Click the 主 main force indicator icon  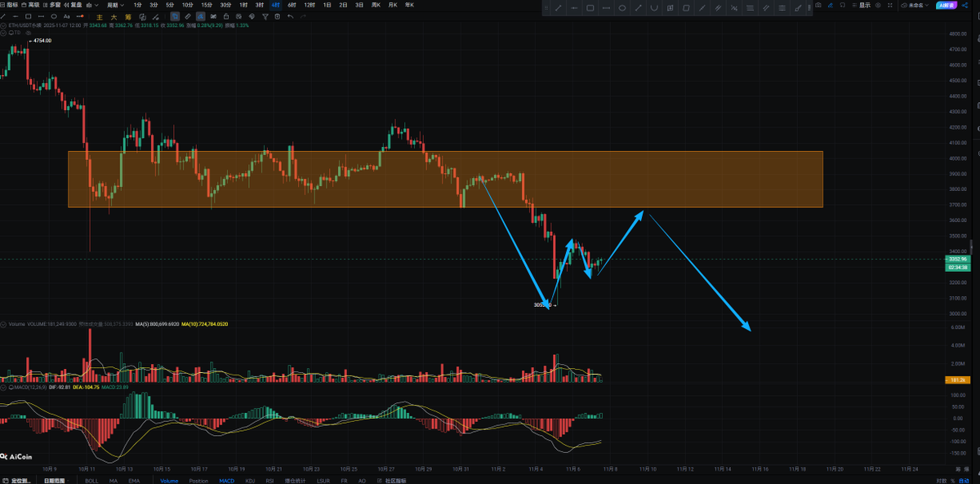pos(99,16)
